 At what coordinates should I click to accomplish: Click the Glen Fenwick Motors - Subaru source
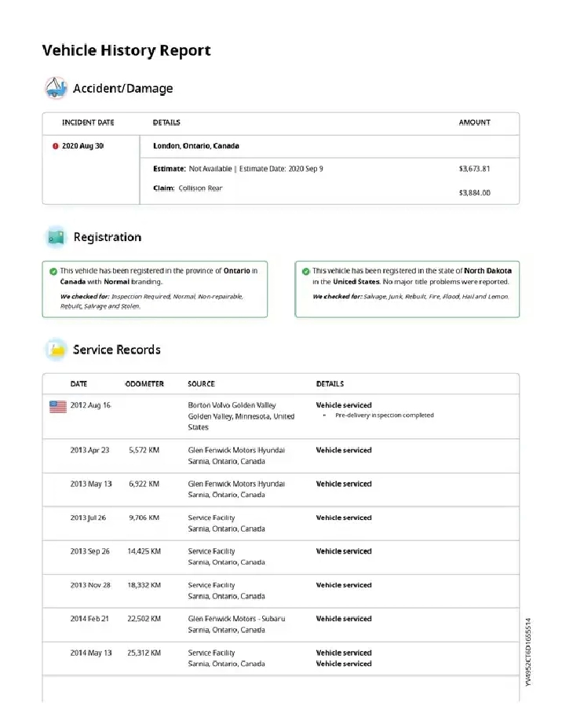[x=236, y=619]
